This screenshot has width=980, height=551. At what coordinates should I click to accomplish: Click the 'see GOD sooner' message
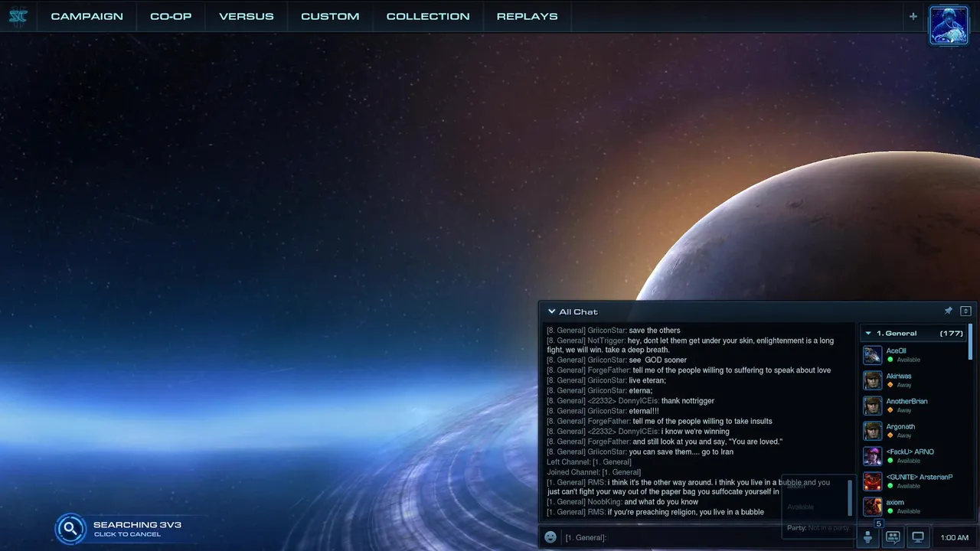658,360
